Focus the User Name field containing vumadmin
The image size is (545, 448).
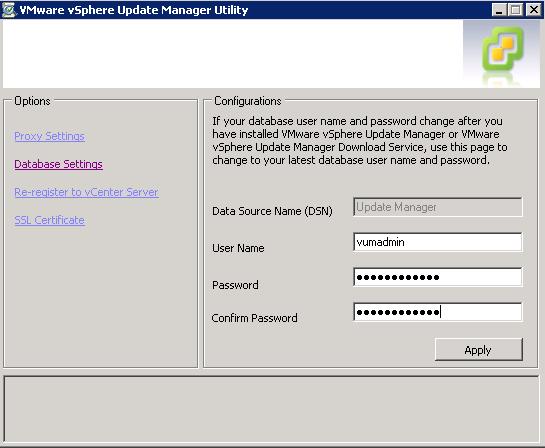pyautogui.click(x=438, y=242)
